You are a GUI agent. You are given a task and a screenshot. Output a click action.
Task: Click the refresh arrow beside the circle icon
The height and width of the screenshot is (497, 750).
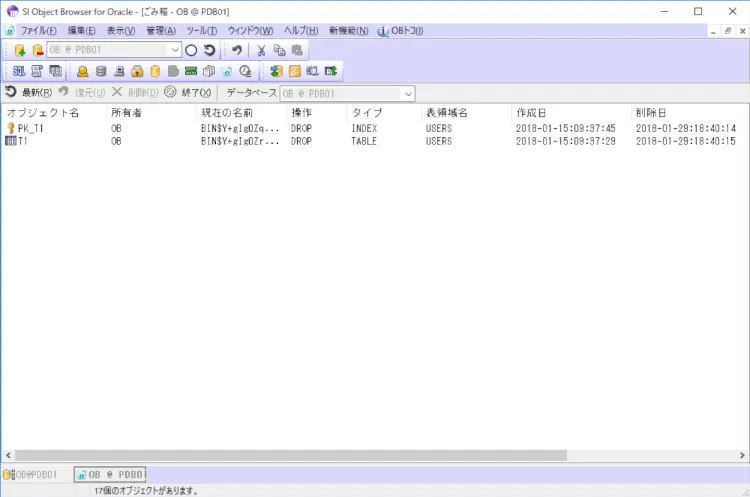[x=210, y=50]
